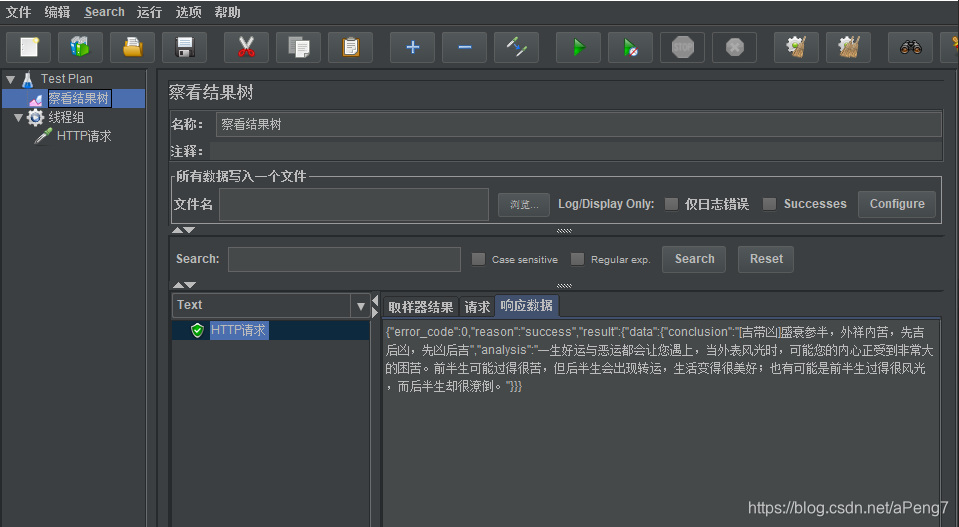Click the Paste clipboard icon
The image size is (959, 527).
(350, 47)
